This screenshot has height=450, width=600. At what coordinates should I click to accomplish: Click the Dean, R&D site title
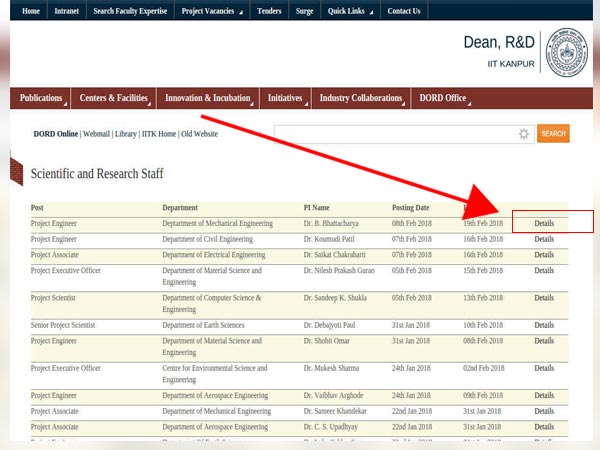(x=499, y=42)
